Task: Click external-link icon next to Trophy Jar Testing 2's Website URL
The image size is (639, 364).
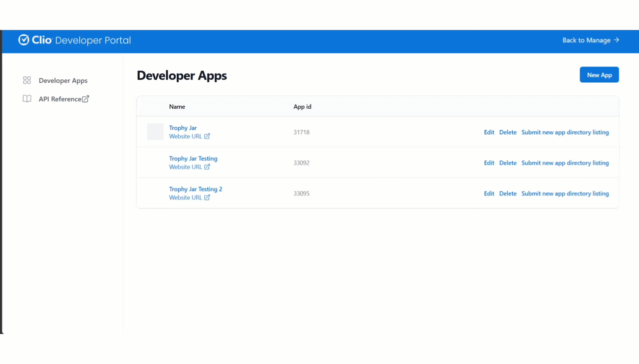Action: click(x=207, y=197)
